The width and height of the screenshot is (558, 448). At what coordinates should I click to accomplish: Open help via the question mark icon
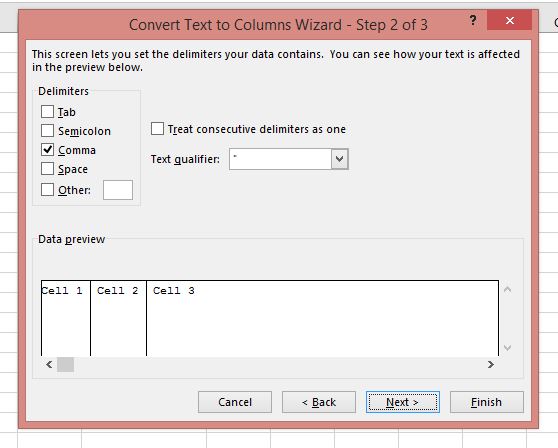[473, 20]
